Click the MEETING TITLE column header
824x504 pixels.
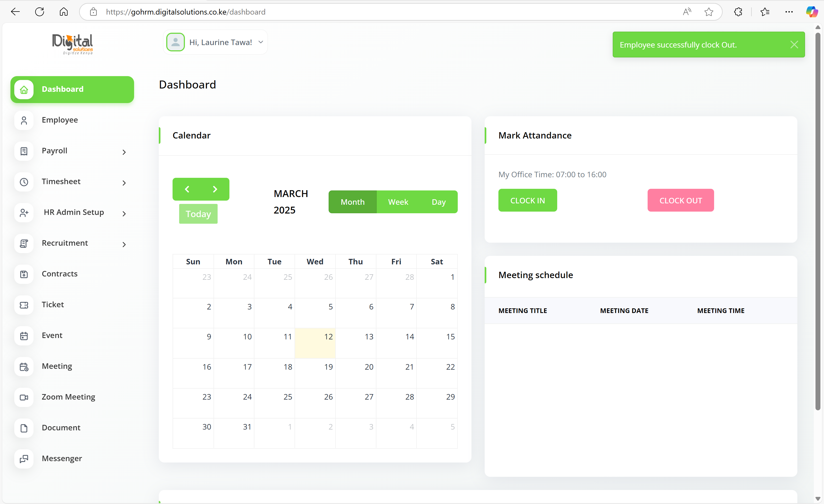coord(523,311)
